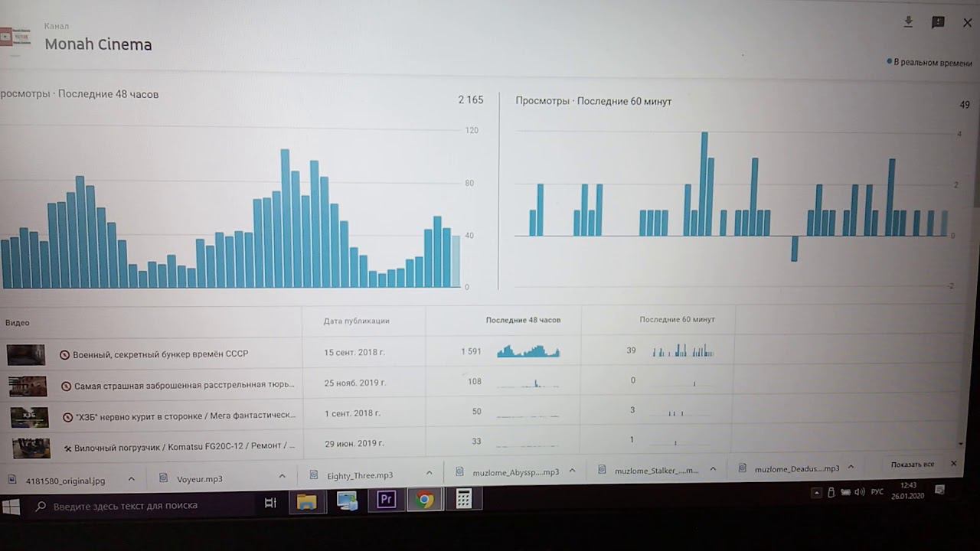Expand options chevron for 4181580_original.jpg

[x=131, y=479]
